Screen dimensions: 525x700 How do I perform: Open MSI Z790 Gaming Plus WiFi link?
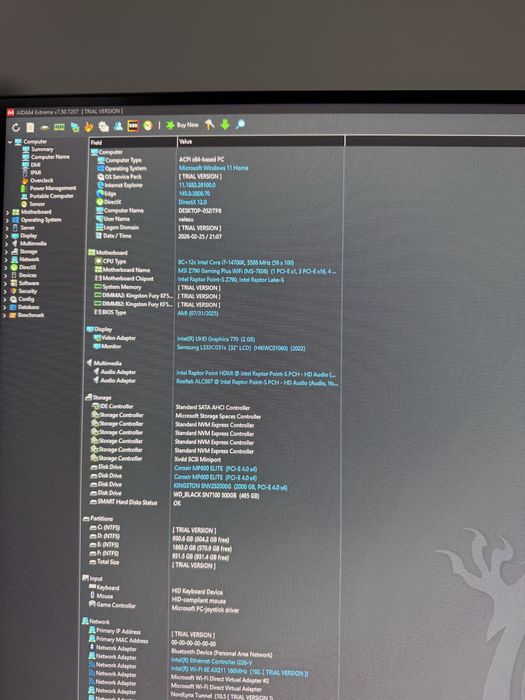(x=257, y=271)
